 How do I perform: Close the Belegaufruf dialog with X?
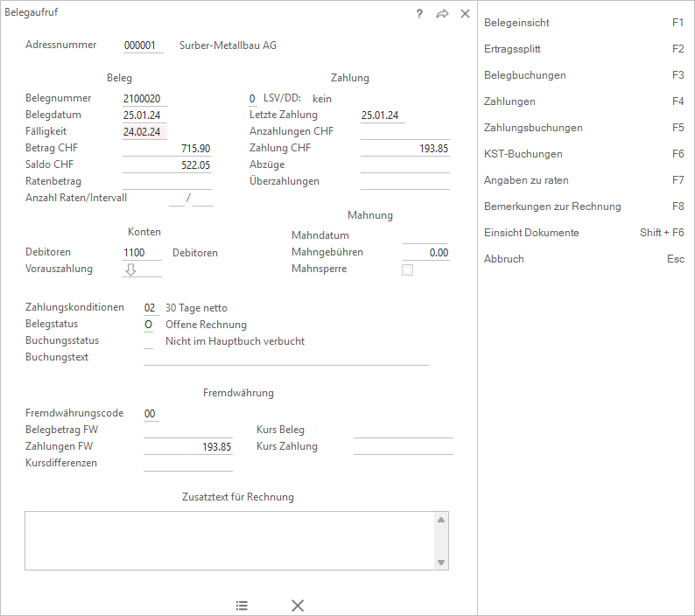pyautogui.click(x=465, y=14)
